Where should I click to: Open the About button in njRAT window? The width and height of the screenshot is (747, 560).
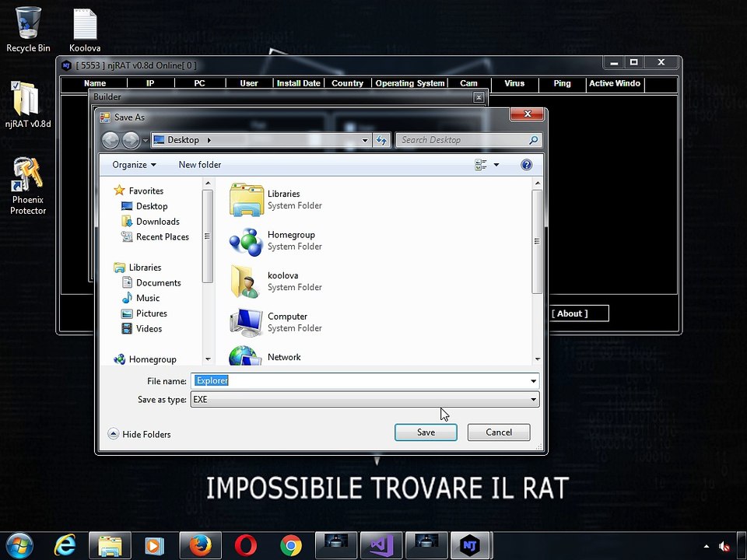point(579,313)
